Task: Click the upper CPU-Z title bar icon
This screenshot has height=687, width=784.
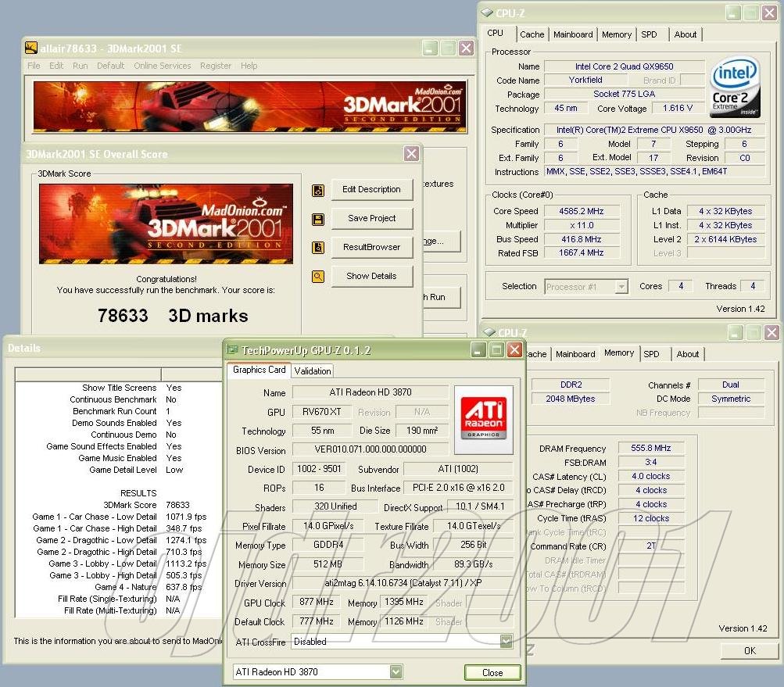Action: 486,13
